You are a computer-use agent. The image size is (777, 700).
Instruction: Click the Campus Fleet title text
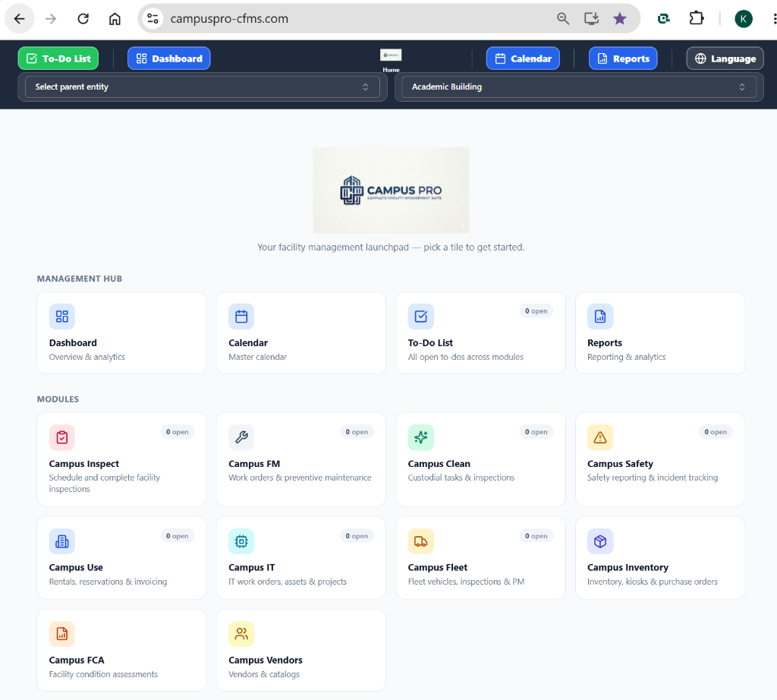pyautogui.click(x=438, y=568)
